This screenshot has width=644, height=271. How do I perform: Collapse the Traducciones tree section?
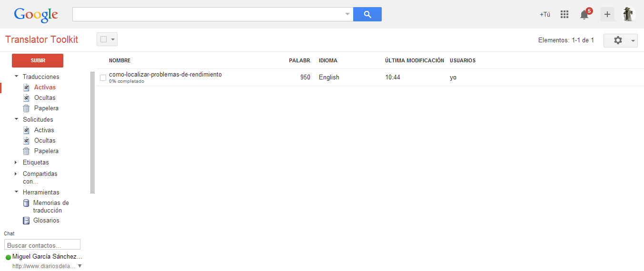[16, 76]
